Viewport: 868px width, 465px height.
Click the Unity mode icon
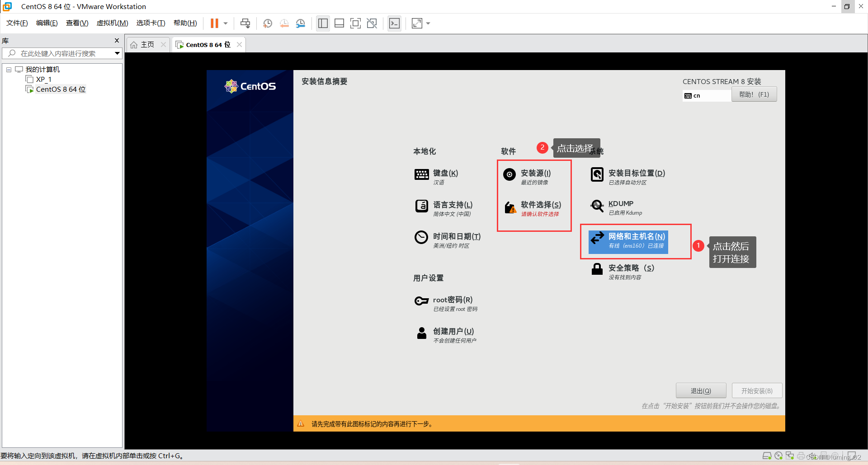tap(372, 23)
